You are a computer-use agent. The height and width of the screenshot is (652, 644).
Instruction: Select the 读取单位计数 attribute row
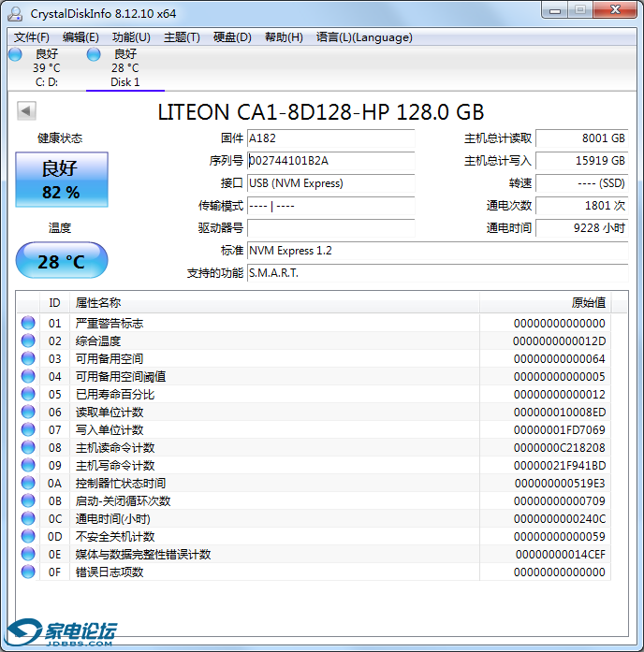click(x=314, y=413)
